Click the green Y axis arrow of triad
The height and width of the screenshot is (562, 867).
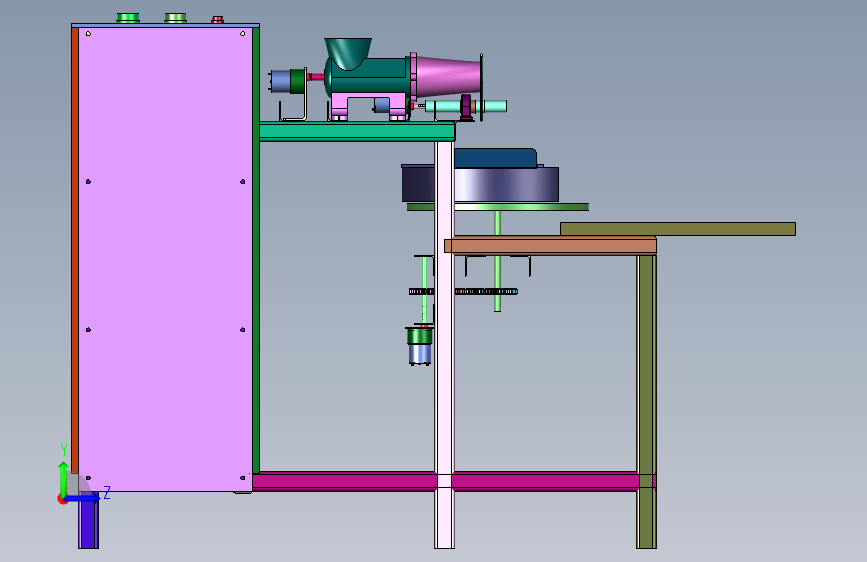tap(64, 478)
